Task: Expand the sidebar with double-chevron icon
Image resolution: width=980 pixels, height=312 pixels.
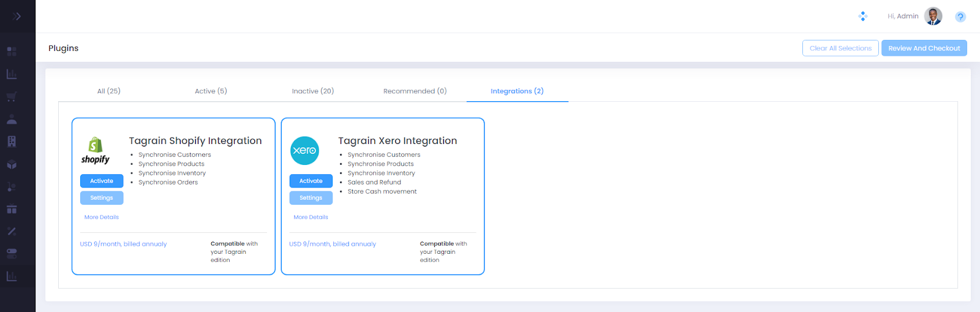Action: pyautogui.click(x=17, y=17)
